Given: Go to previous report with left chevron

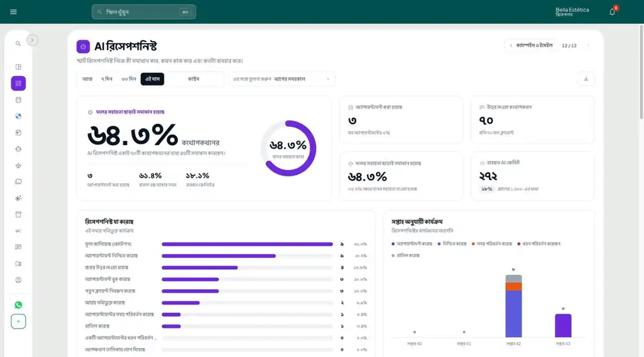Looking at the screenshot, I should pos(511,46).
